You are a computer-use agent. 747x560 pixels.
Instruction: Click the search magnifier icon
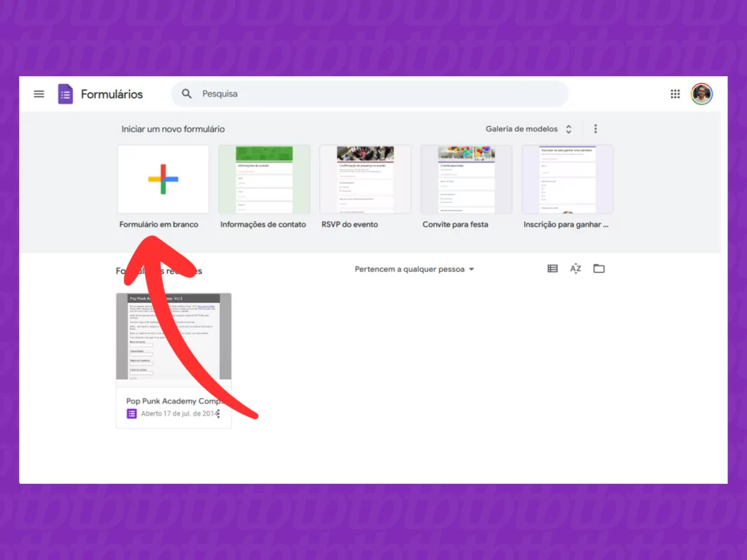[x=187, y=94]
